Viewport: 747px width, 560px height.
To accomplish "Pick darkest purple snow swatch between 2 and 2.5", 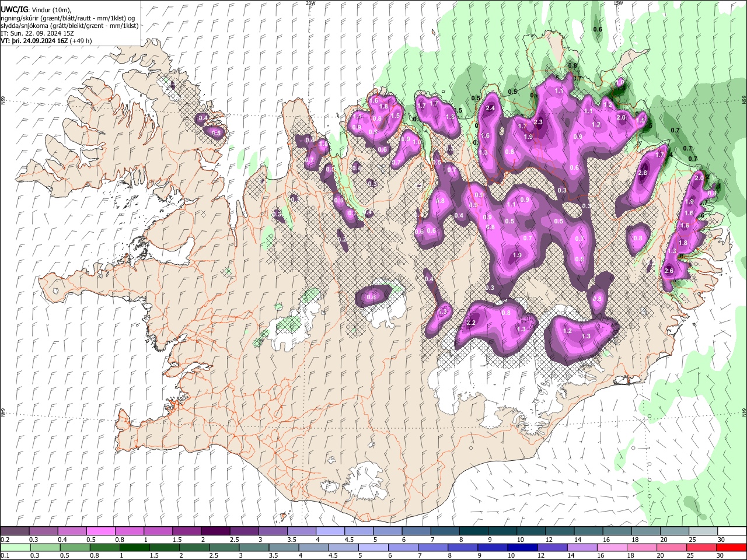I will pos(215,531).
